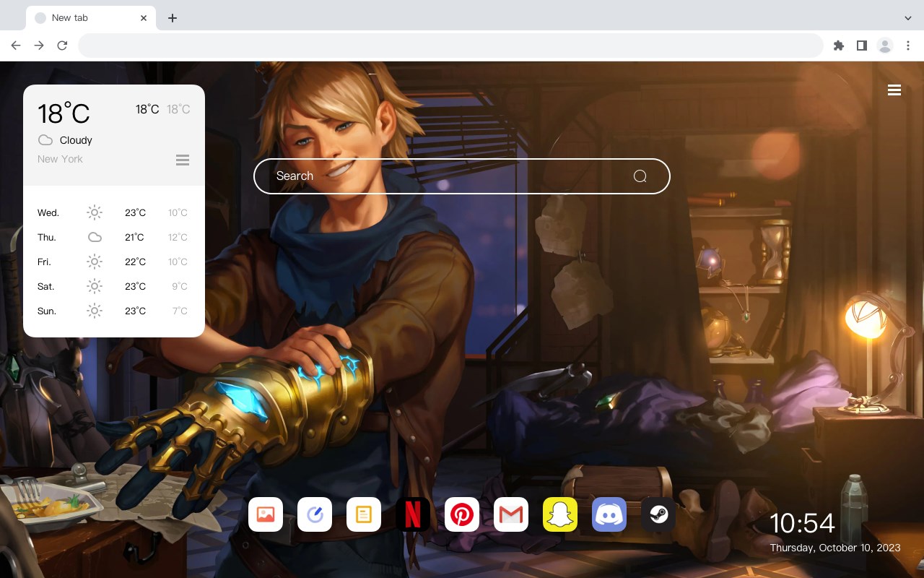924x578 pixels.
Task: Click the Cloudy condition text
Action: point(76,140)
